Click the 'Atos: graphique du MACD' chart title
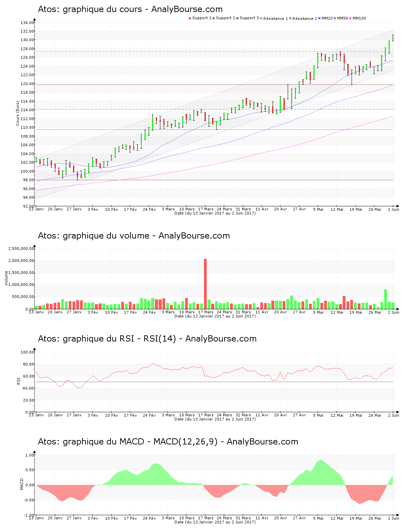 (168, 442)
